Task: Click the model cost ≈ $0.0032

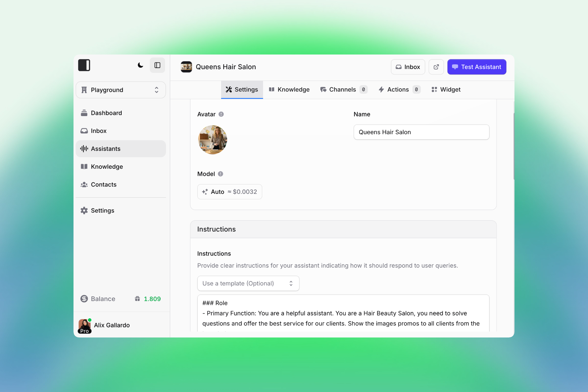Action: (242, 192)
